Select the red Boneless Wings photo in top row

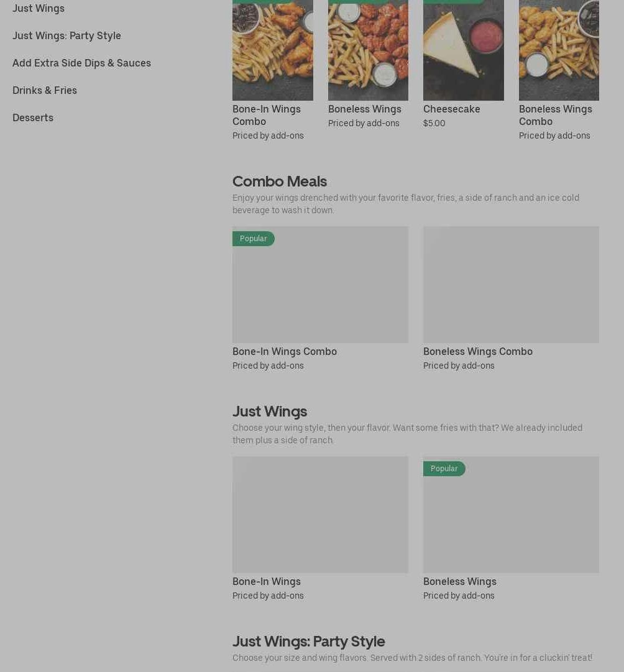(x=368, y=50)
